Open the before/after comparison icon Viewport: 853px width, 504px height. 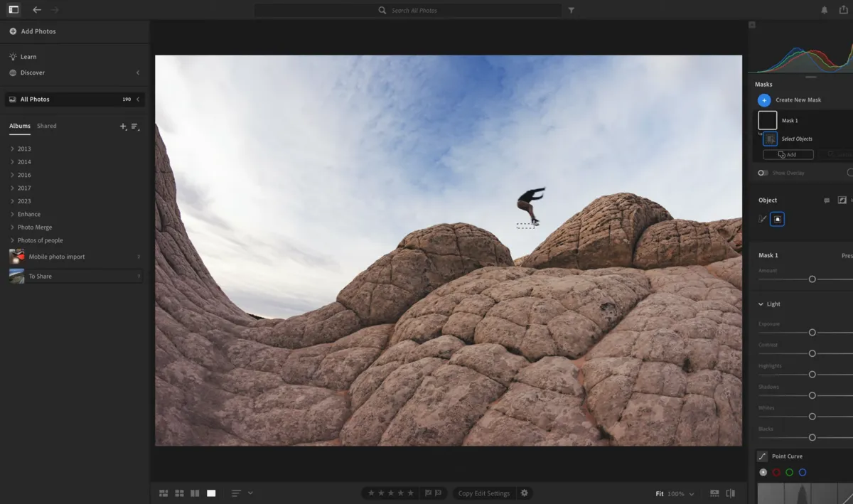pos(729,493)
